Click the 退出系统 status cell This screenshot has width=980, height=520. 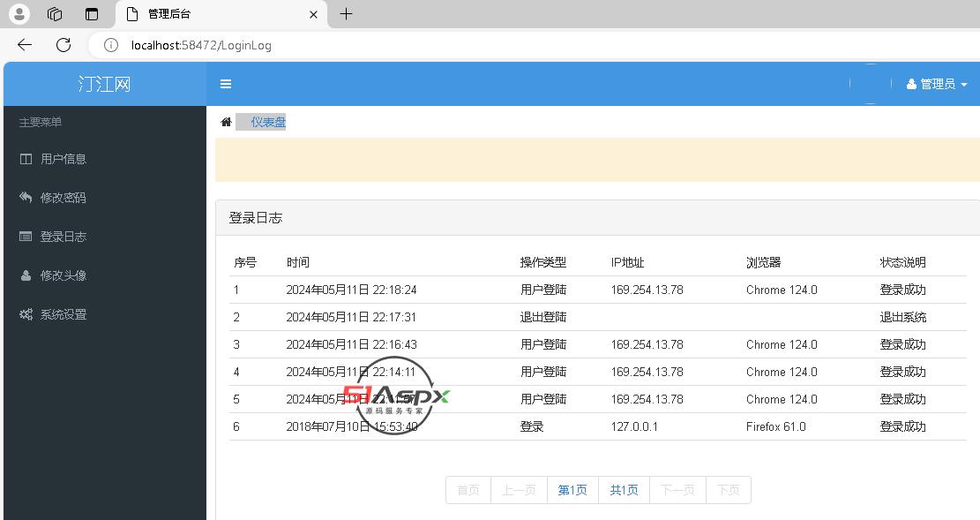[903, 317]
